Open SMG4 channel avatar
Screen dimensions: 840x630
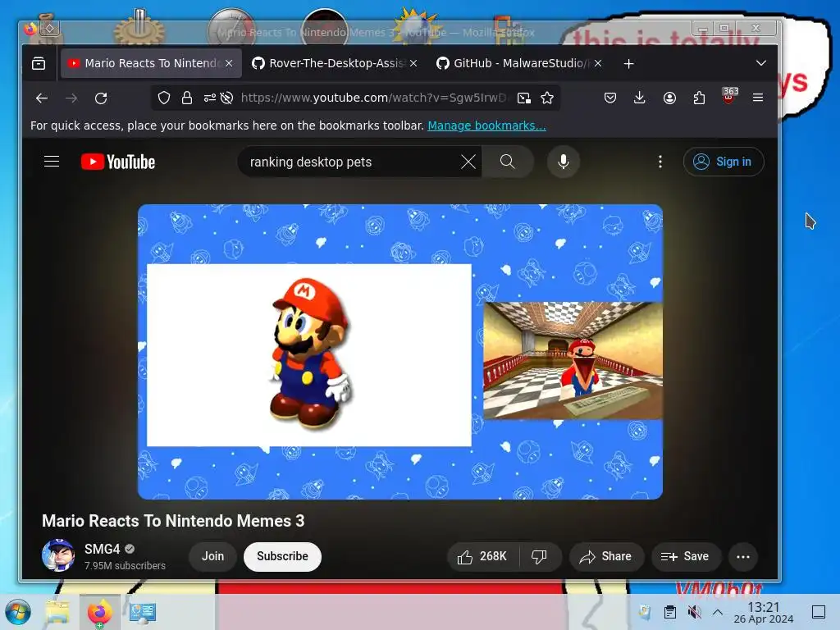58,555
